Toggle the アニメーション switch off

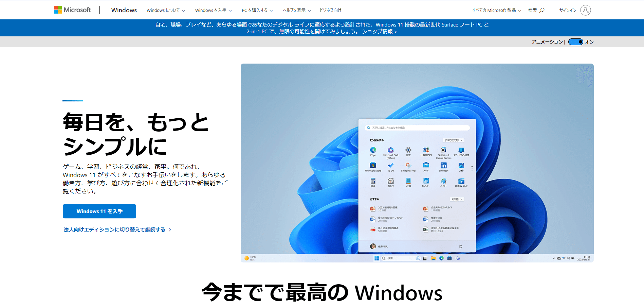pos(576,42)
